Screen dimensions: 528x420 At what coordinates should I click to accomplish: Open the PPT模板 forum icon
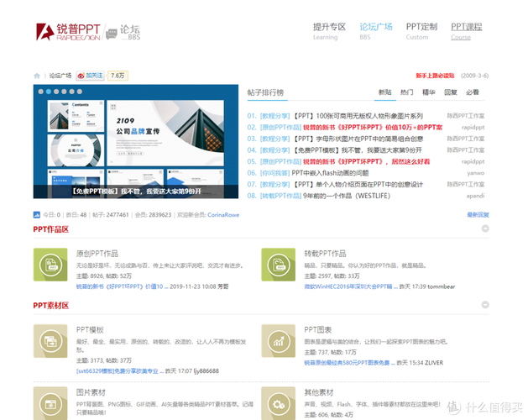tap(50, 341)
